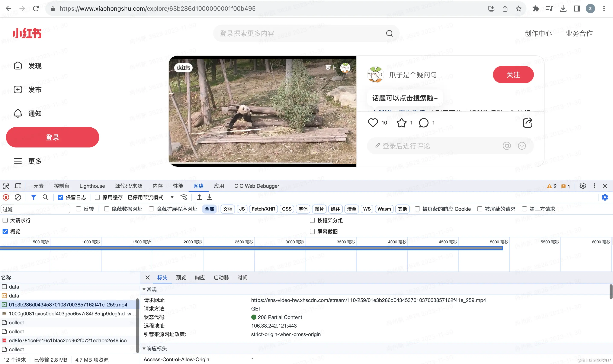Click export HAR download arrow icon
This screenshot has height=364, width=613.
pyautogui.click(x=210, y=197)
